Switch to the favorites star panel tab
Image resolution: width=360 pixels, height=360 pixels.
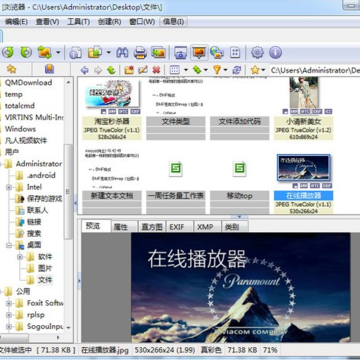(x=11, y=69)
